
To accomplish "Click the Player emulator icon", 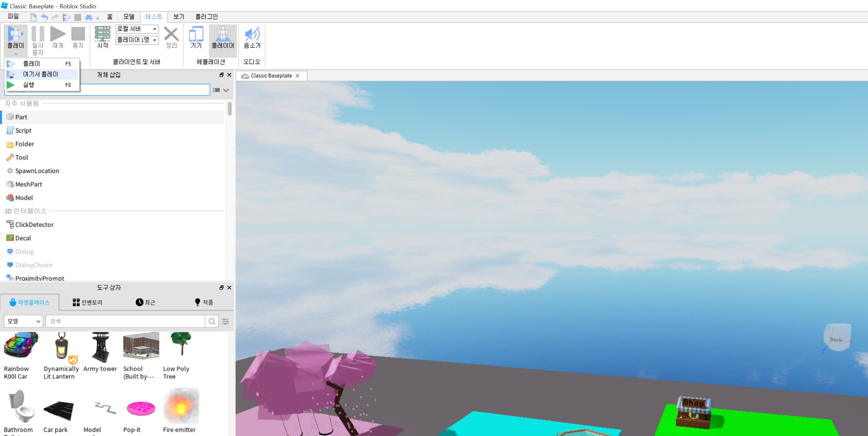I will pos(223,36).
